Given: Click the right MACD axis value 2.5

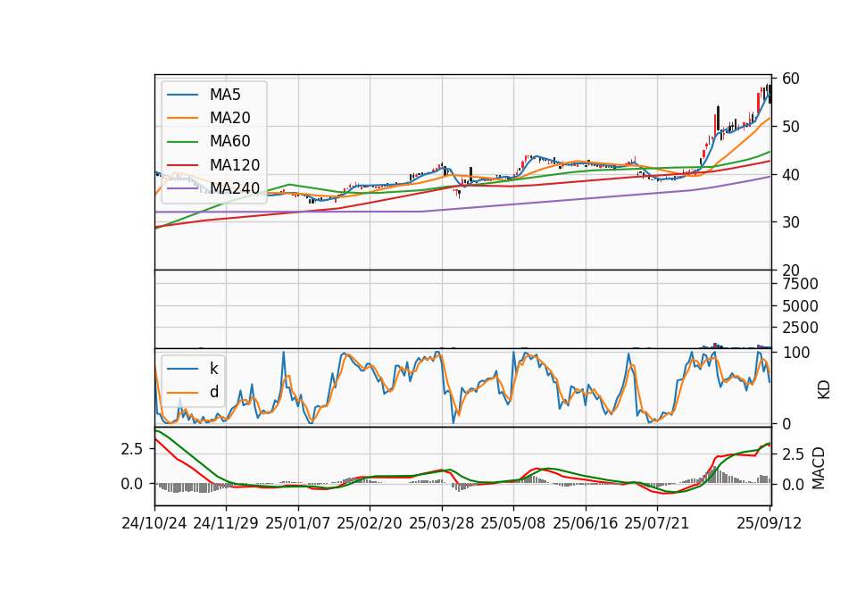Looking at the screenshot, I should 793,454.
